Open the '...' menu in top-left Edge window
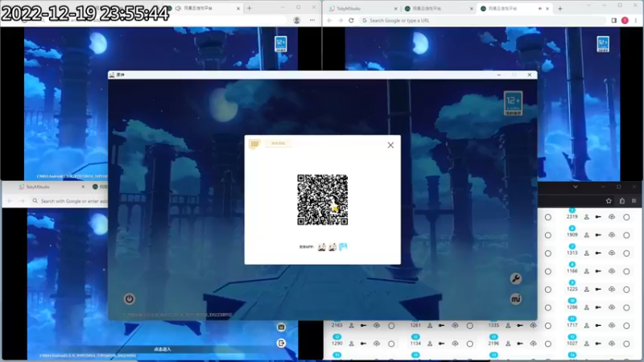 coord(312,20)
